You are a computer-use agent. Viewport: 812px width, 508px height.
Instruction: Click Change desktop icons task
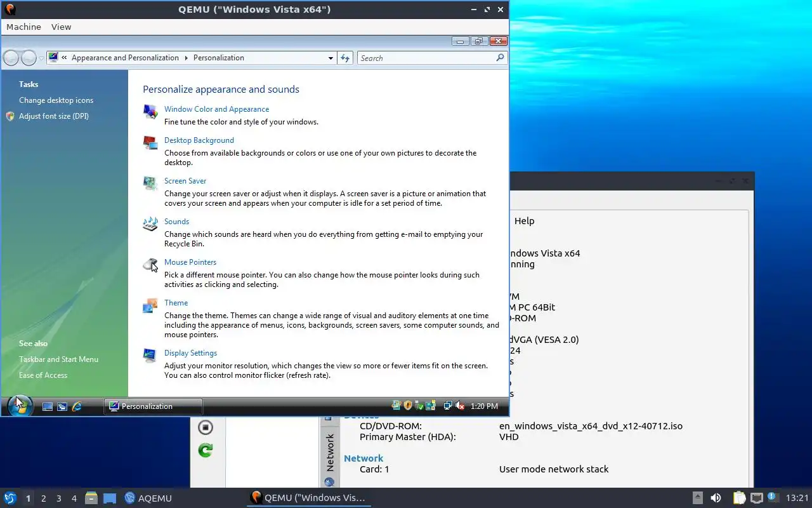56,100
